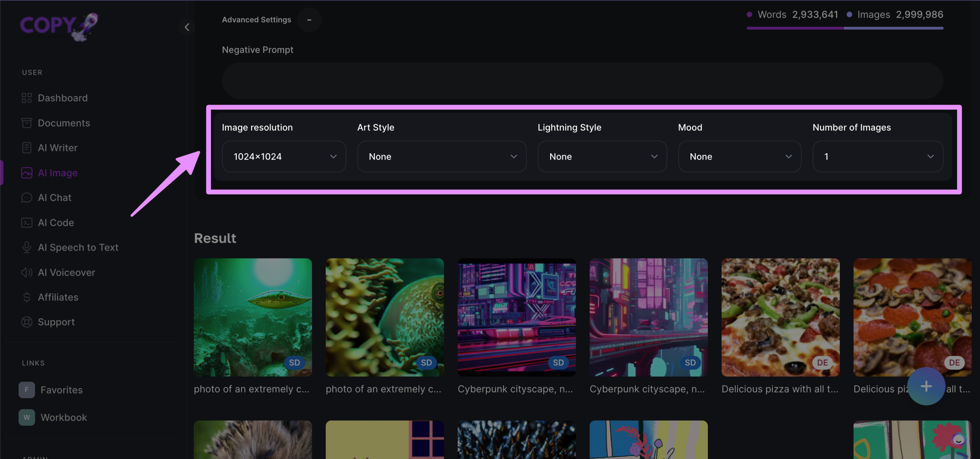The width and height of the screenshot is (980, 459).
Task: Collapse the sidebar with the chevron arrow
Action: 187,27
